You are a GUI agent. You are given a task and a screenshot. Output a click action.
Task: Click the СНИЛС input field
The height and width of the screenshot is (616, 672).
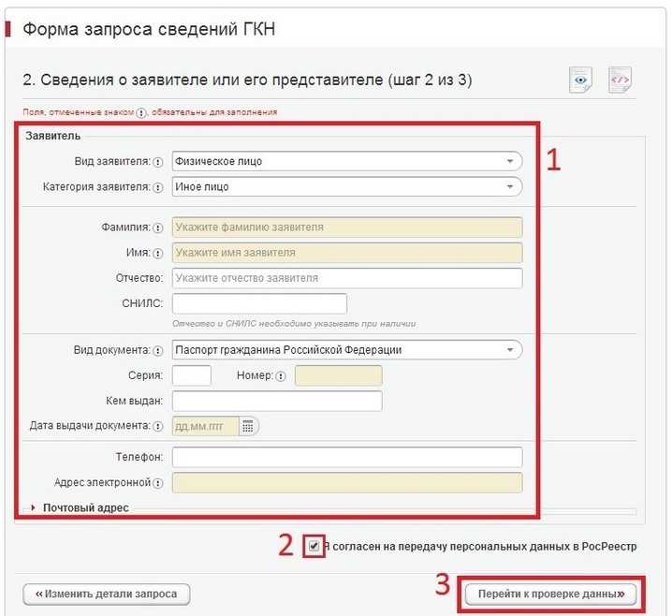click(x=259, y=303)
